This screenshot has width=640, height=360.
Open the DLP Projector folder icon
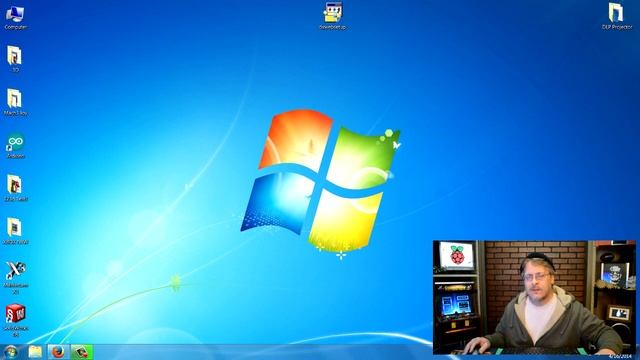tap(617, 16)
